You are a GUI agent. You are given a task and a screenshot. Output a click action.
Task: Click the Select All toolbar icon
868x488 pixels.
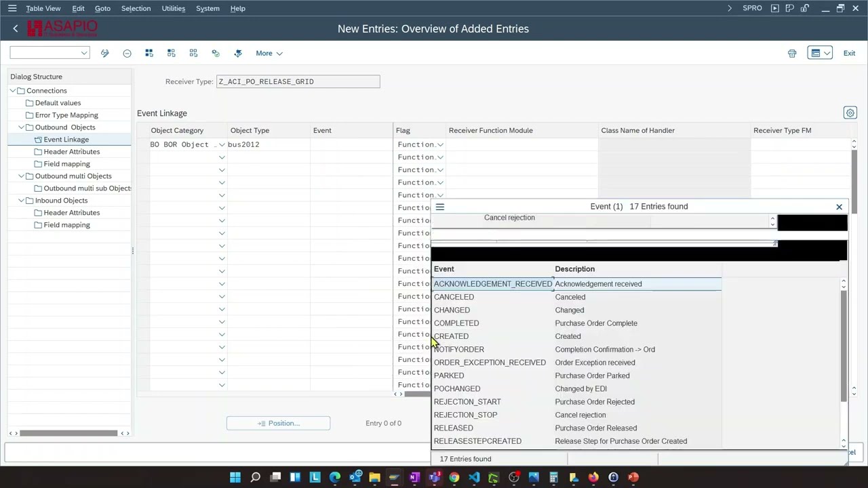click(149, 53)
